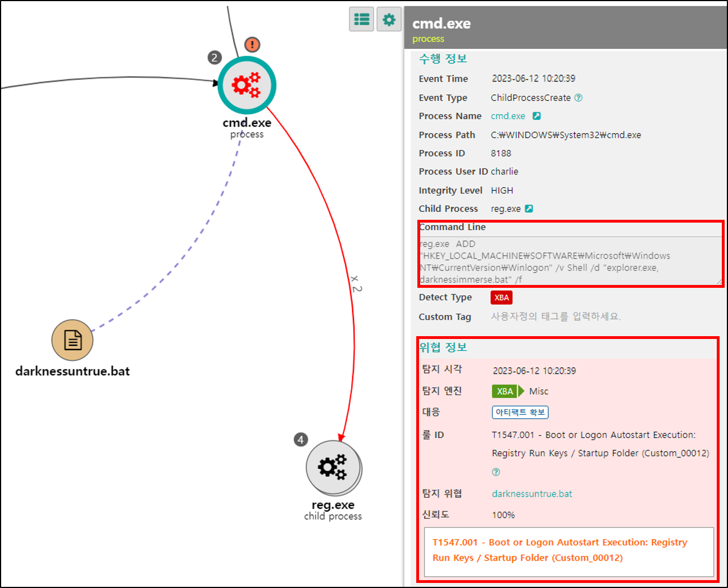
Task: Click the red XBA detect type badge
Action: pos(502,298)
